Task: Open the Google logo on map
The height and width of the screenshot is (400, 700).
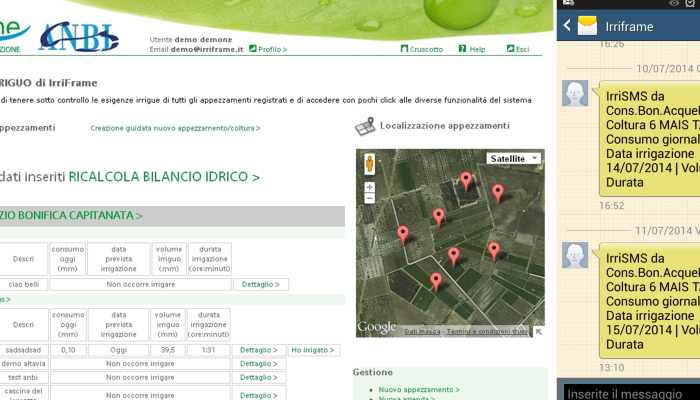Action: coord(376,328)
